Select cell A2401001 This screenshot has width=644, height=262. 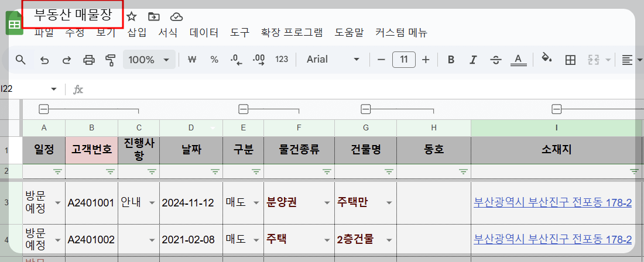coord(91,202)
